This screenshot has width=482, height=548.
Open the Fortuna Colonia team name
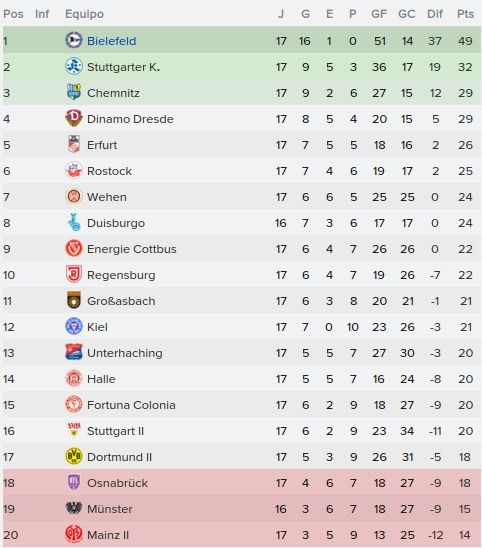pos(131,405)
